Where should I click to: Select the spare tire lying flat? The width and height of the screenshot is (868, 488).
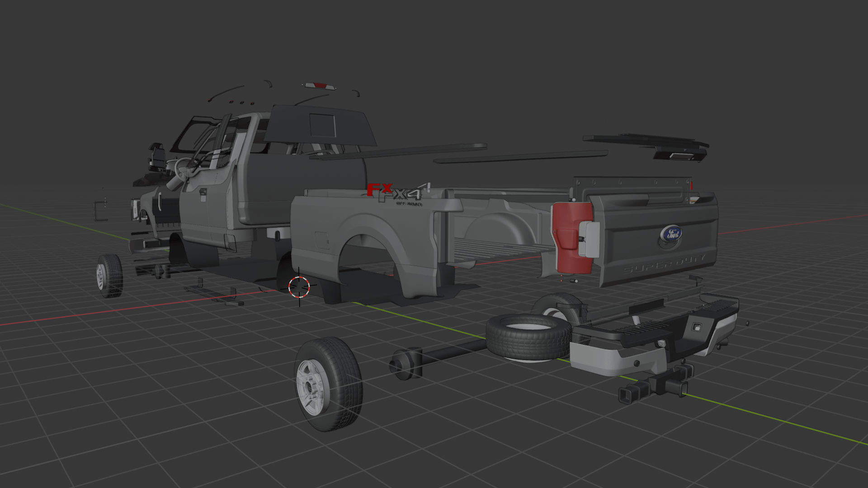pyautogui.click(x=528, y=338)
